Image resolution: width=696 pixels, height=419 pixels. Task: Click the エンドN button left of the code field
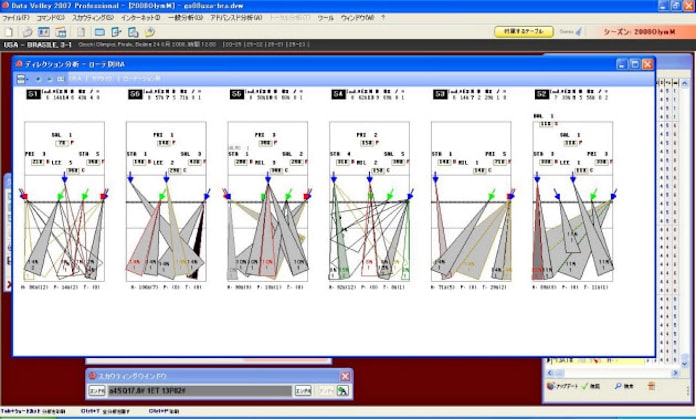97,391
